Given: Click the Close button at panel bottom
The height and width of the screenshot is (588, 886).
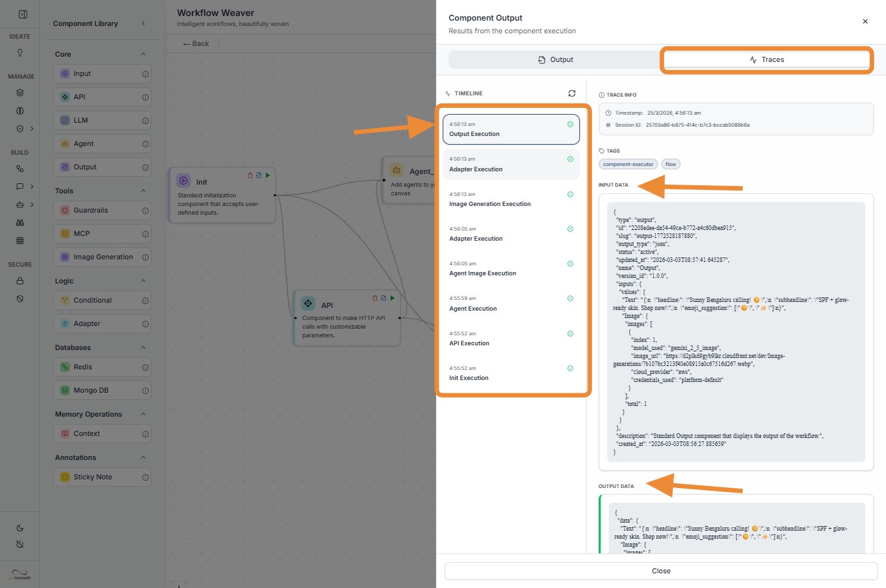Looking at the screenshot, I should coord(661,571).
